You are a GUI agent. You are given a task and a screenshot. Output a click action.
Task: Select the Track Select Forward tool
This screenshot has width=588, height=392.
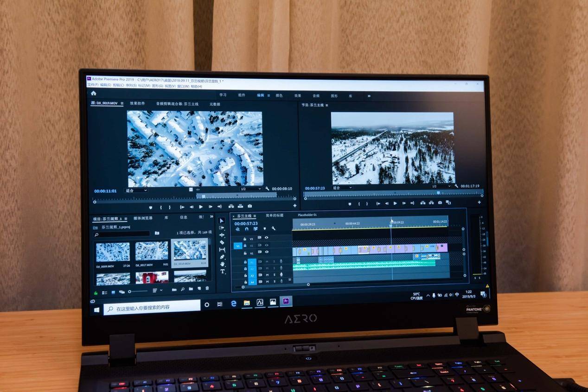click(x=222, y=228)
